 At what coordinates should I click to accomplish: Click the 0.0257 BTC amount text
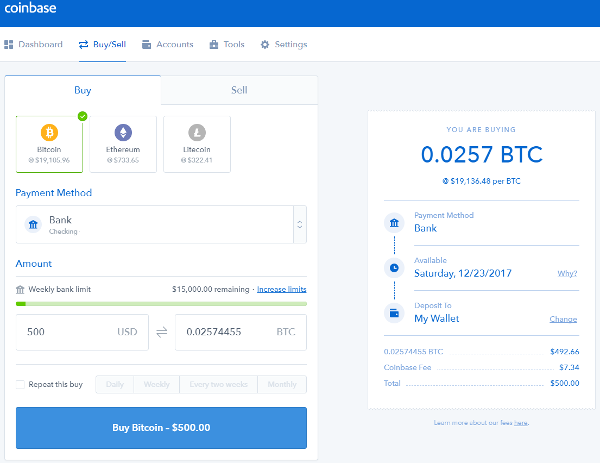pos(482,154)
